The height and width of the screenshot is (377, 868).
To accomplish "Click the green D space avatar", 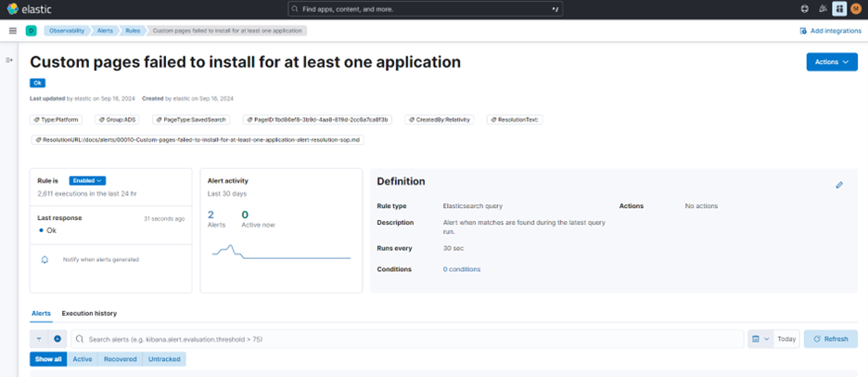I will 31,31.
